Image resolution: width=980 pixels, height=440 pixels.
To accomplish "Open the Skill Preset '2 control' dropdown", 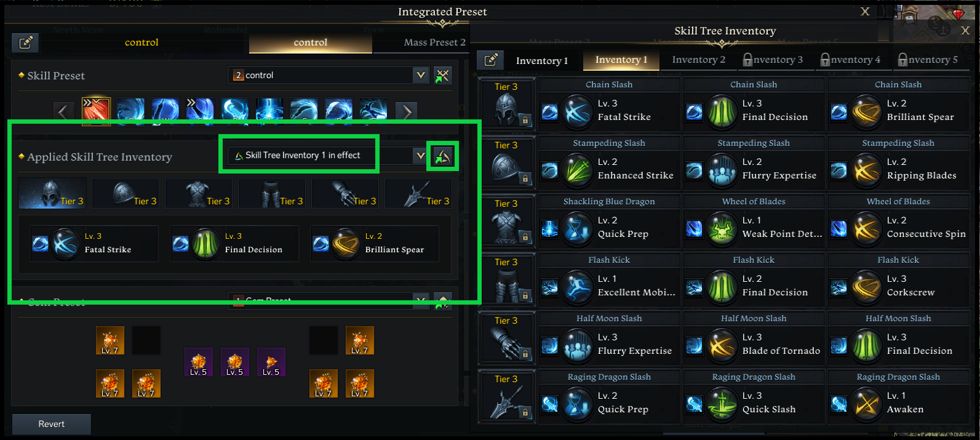I will tap(421, 74).
